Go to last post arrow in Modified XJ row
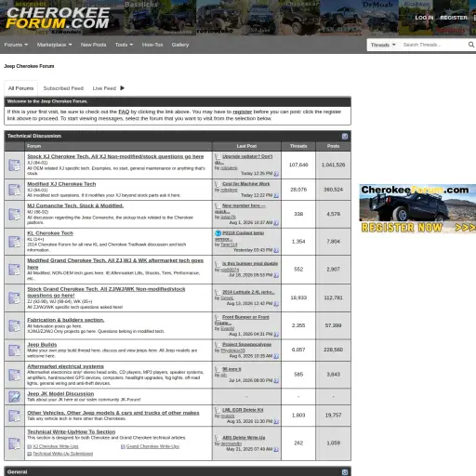The height and width of the screenshot is (476, 476). click(x=276, y=195)
